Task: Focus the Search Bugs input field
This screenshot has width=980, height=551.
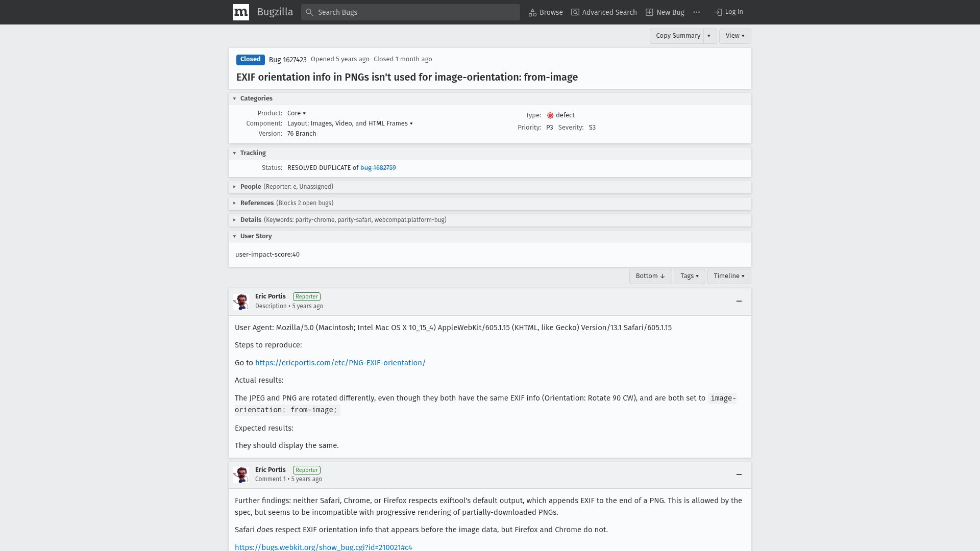Action: 410,12
